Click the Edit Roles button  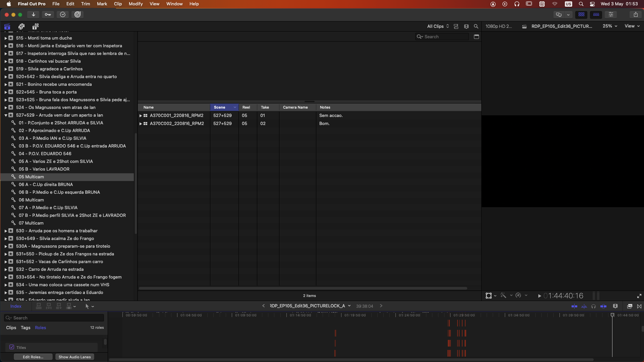(x=33, y=357)
